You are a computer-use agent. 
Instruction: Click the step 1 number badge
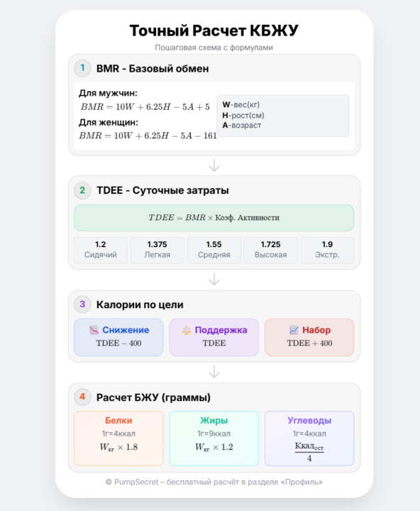point(82,68)
